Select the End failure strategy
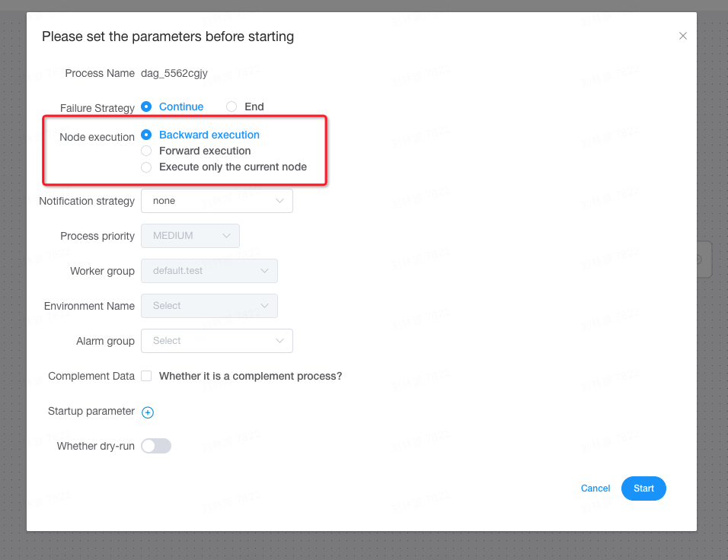The width and height of the screenshot is (728, 560). 231,107
